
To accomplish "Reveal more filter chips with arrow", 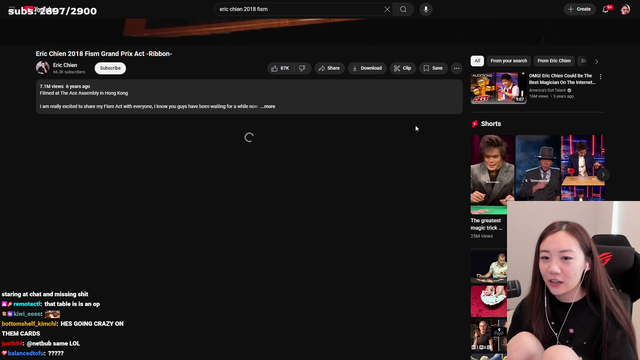I will pos(596,61).
